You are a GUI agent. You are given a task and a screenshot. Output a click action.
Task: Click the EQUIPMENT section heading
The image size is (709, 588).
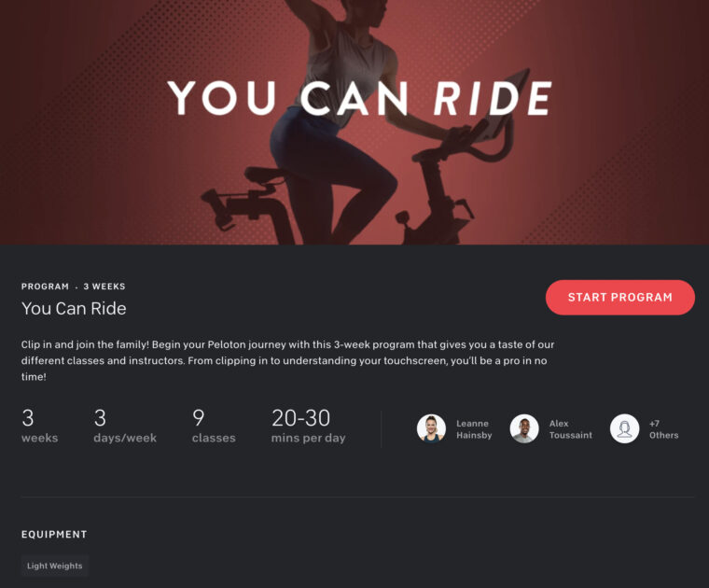54,534
